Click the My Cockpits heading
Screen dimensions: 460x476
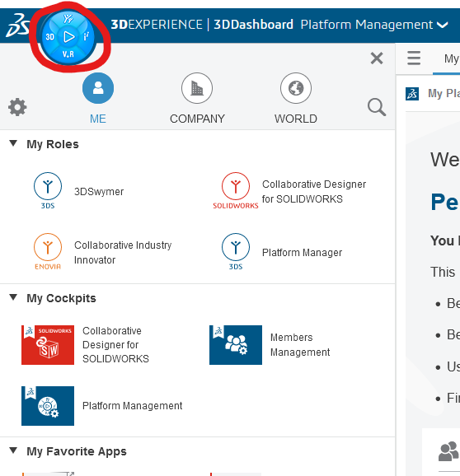61,298
